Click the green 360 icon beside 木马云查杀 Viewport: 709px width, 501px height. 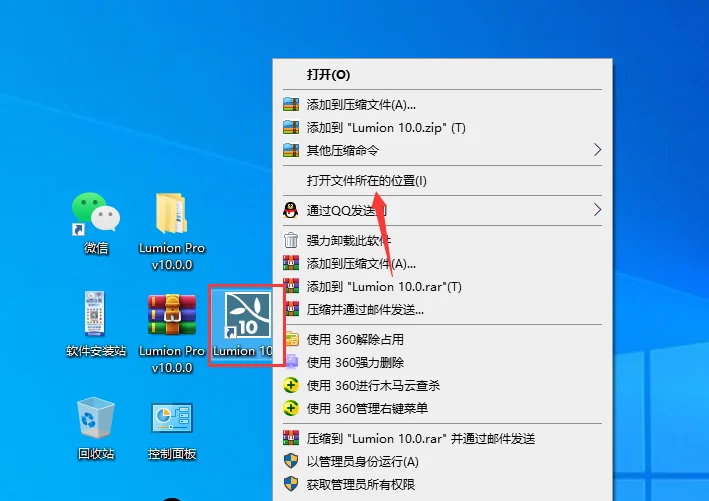(x=291, y=385)
